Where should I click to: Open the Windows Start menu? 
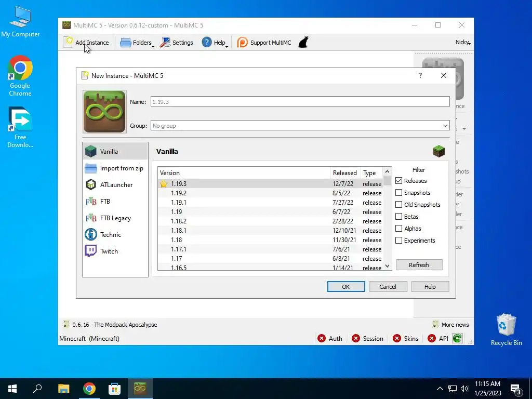click(12, 389)
